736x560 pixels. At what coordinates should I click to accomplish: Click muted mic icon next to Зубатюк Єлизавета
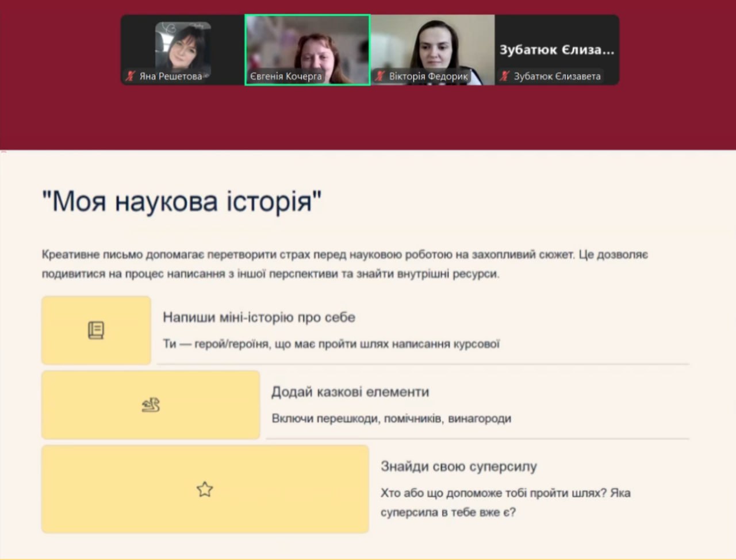pyautogui.click(x=505, y=76)
